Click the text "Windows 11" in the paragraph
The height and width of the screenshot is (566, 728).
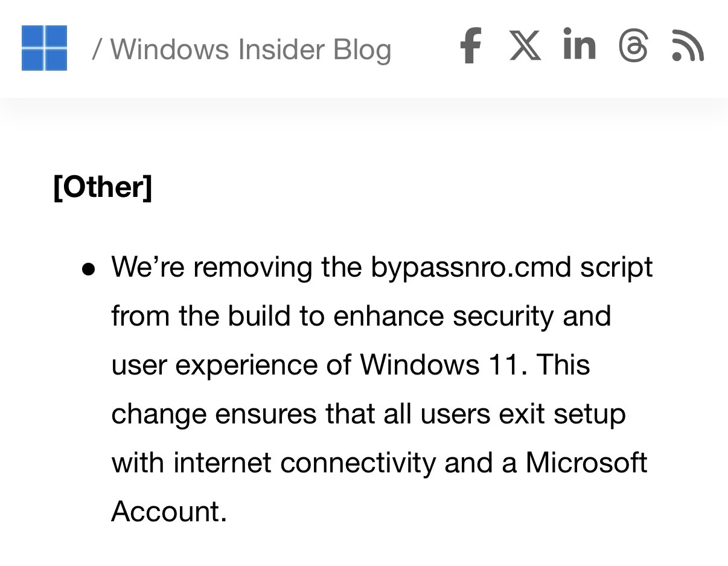point(441,365)
